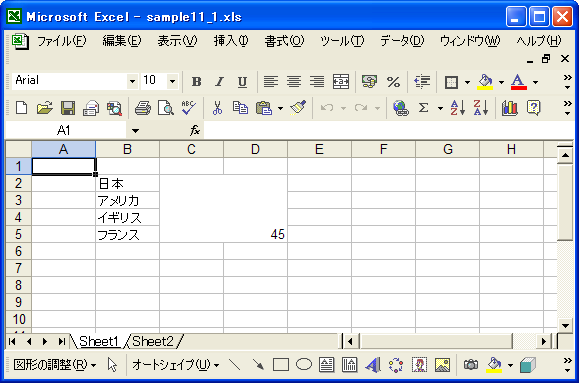
Task: Open paste options dropdown arrow
Action: [280, 109]
